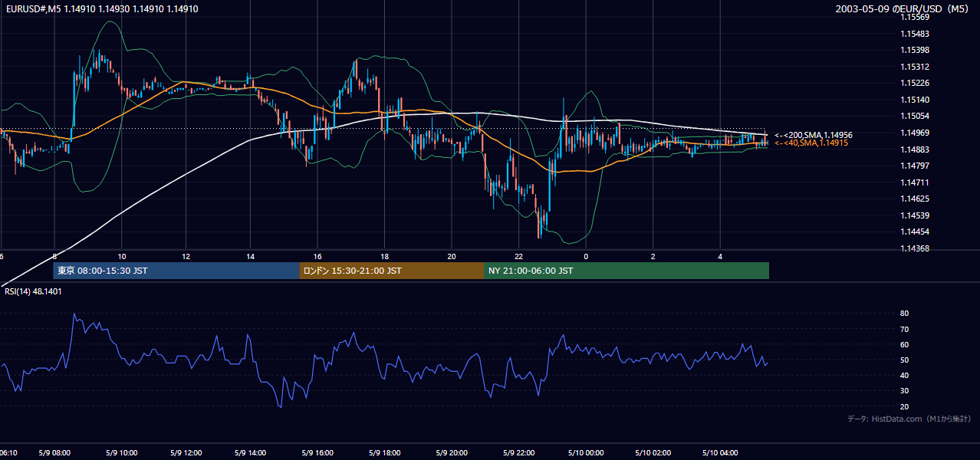
Task: Click the 5/9 08:00 time axis label
Action: point(54,453)
